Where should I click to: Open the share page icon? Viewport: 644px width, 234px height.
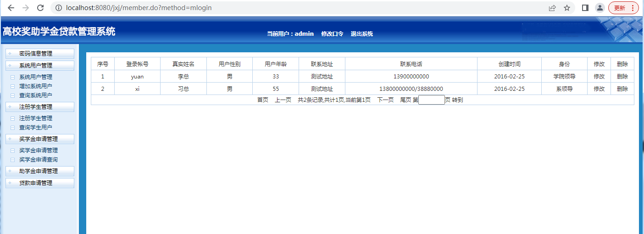552,8
